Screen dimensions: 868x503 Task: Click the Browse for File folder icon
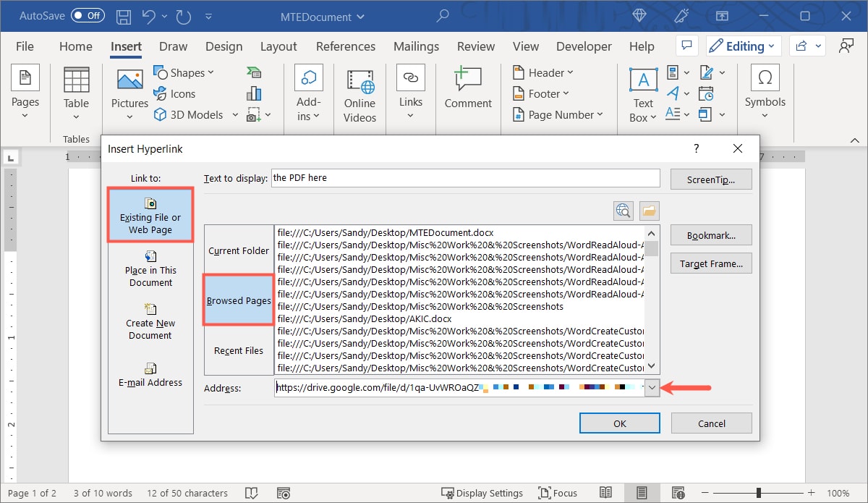[x=649, y=211]
